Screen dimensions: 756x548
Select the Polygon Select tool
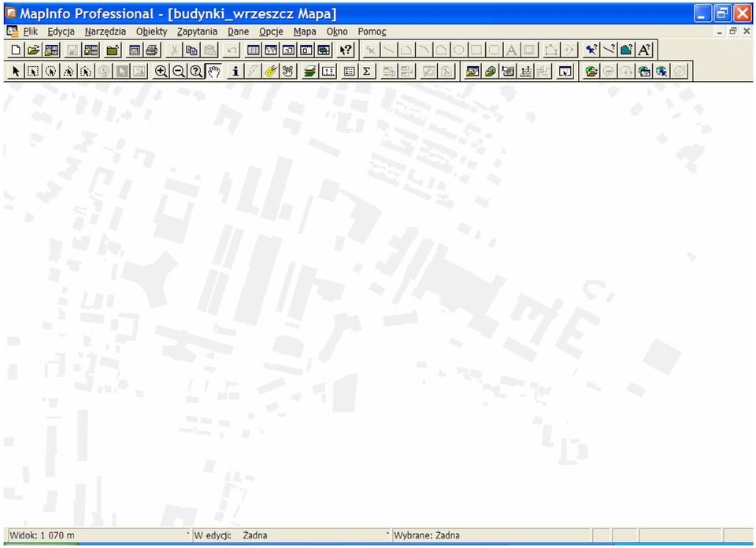69,72
